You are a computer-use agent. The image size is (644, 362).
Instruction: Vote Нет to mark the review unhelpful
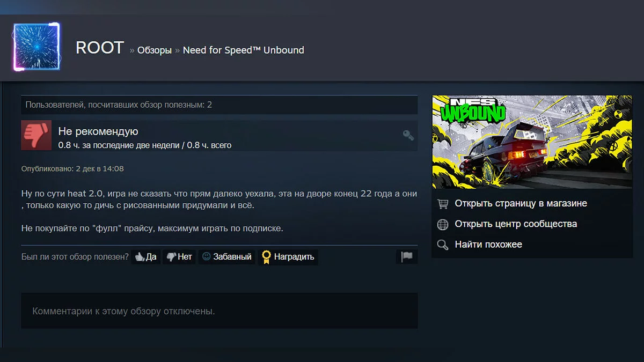(179, 257)
